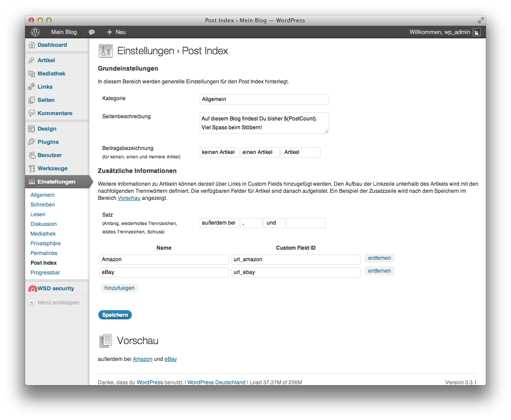Click the Design appearance icon

point(32,129)
